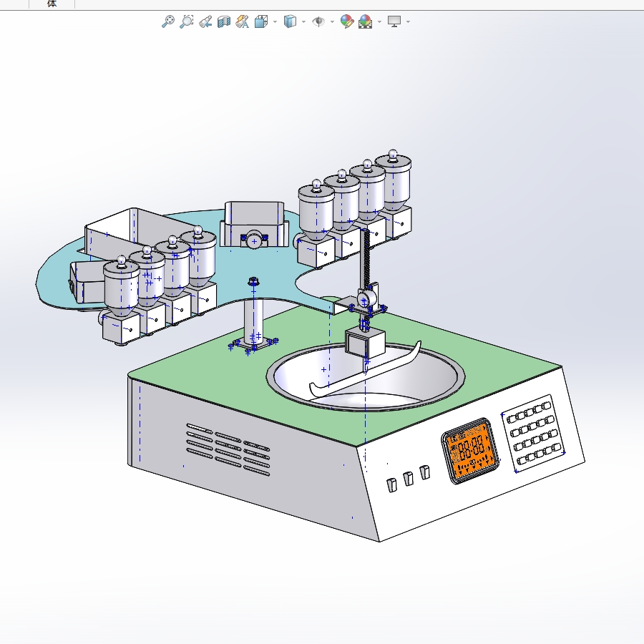Expand the Hide/Show Items dropdown arrow
Viewport: 644px width, 644px height.
[332, 21]
